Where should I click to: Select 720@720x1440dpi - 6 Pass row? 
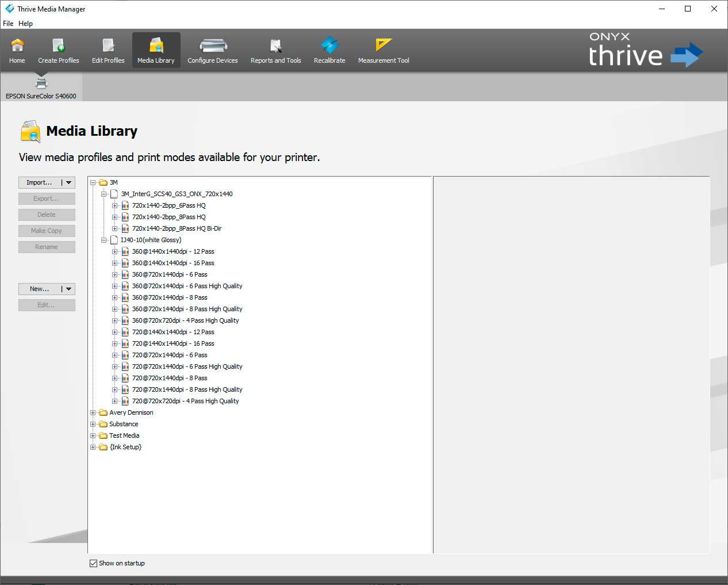coord(170,355)
